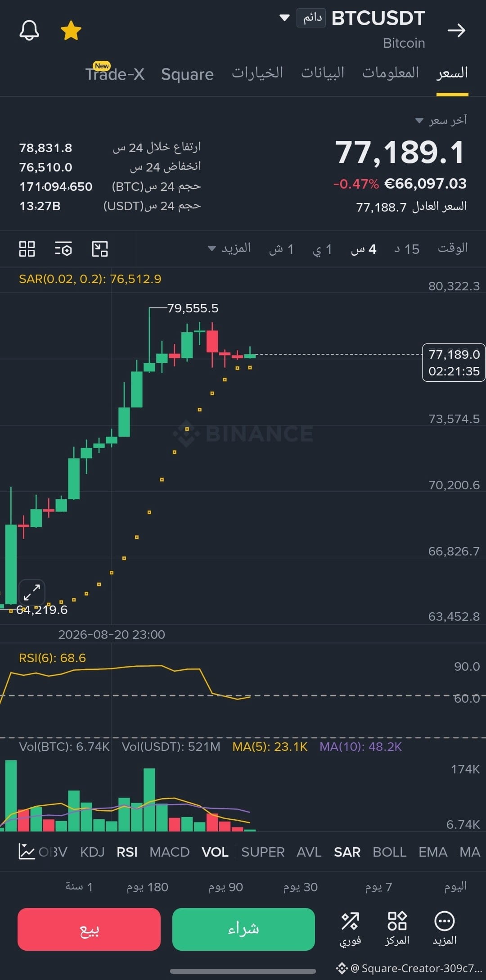Tap the USDT 24h volume 13.27B

point(40,206)
